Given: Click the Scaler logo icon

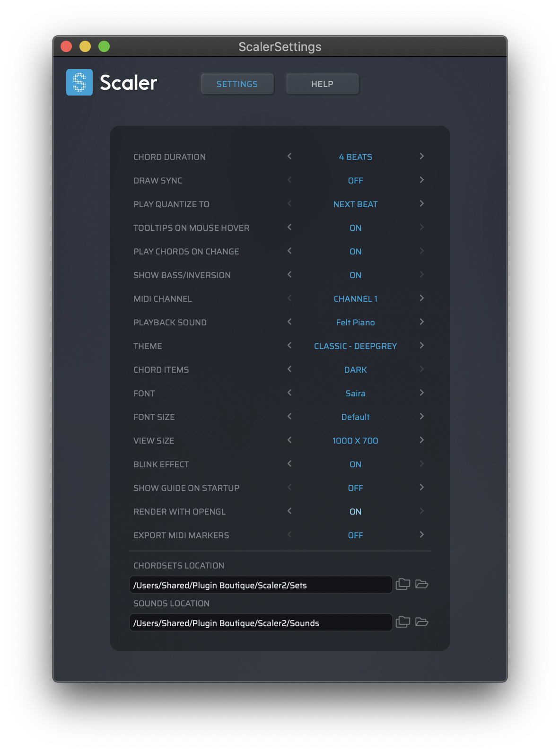Looking at the screenshot, I should [79, 82].
